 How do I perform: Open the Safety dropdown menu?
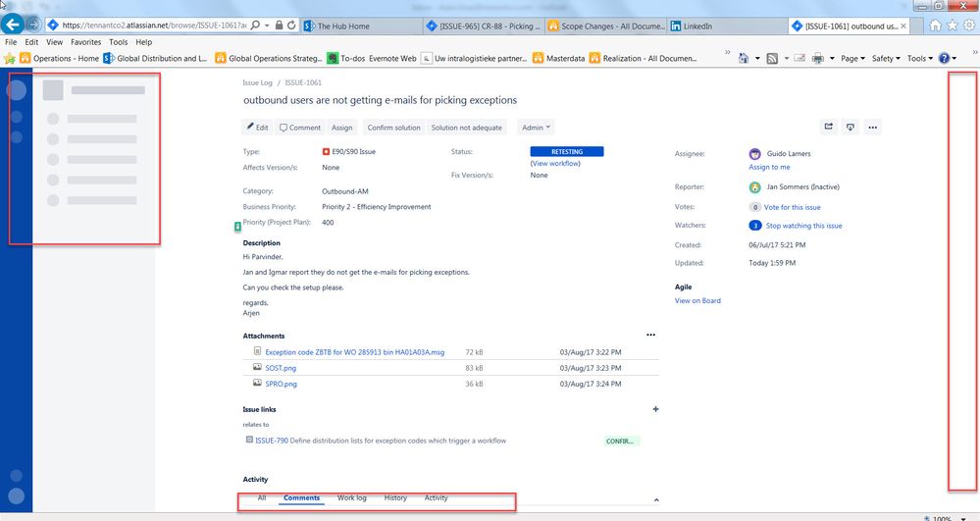click(x=886, y=58)
